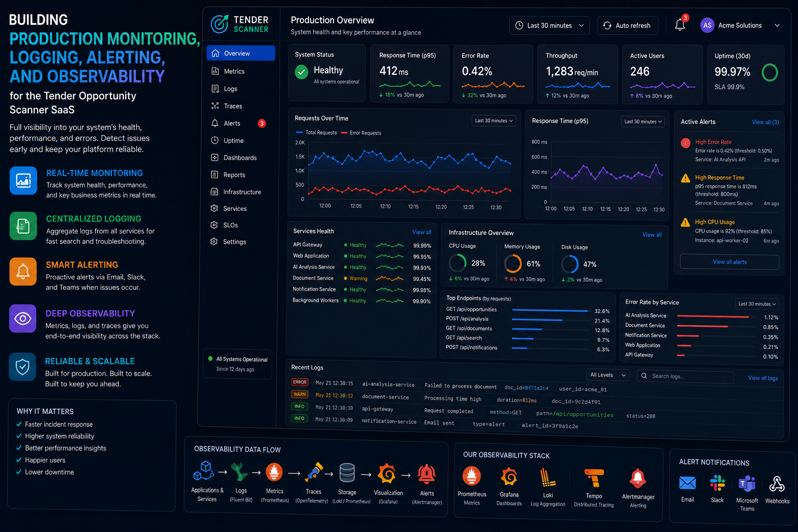Click the AS account avatar
The width and height of the screenshot is (798, 532).
(x=707, y=25)
